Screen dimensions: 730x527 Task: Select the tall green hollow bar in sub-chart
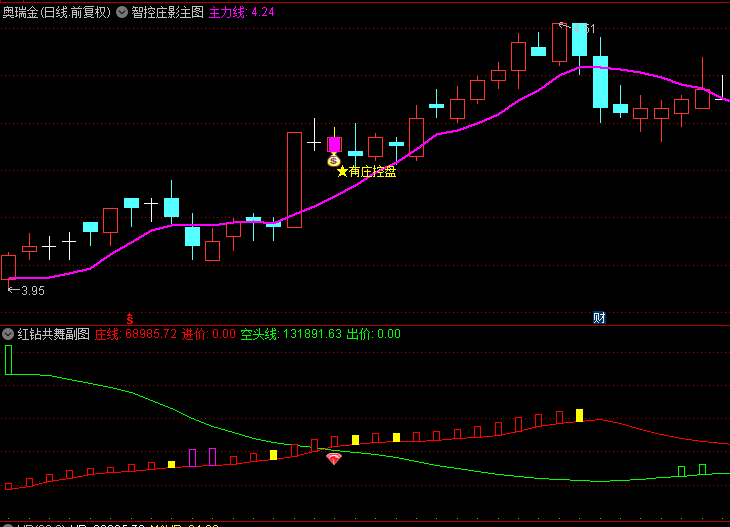(8, 360)
